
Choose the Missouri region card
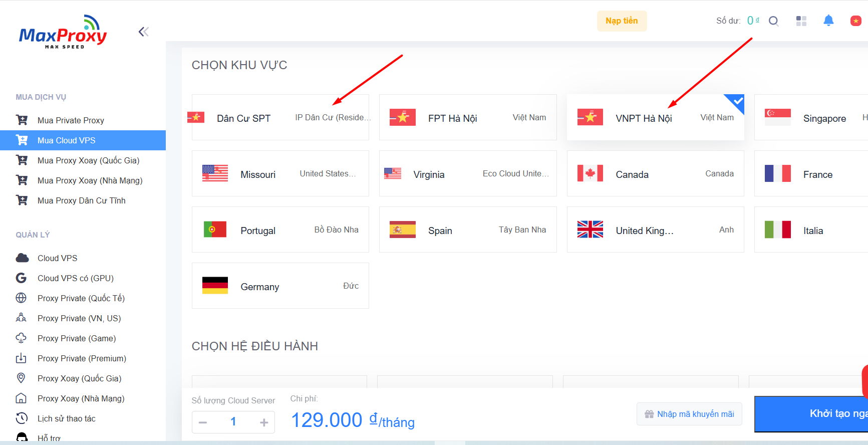click(x=280, y=173)
